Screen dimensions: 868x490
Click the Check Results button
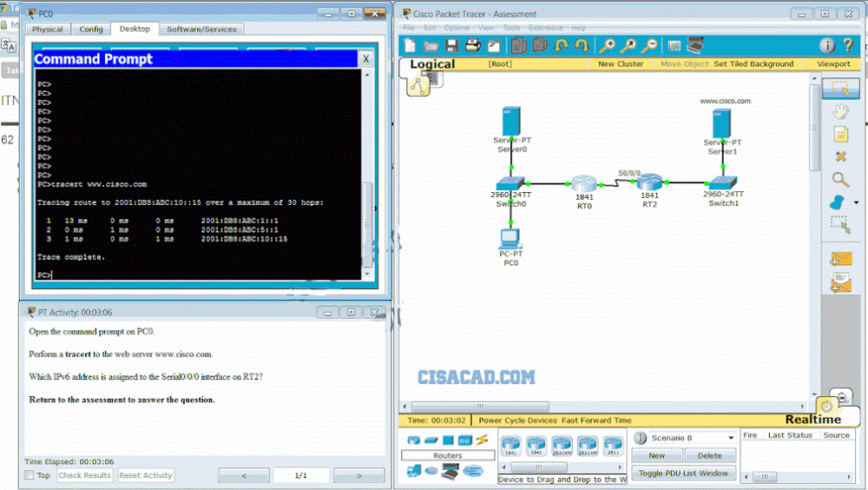coord(84,475)
